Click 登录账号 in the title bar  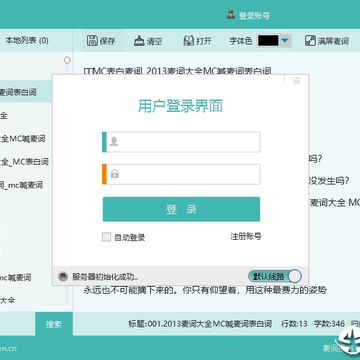coord(254,15)
